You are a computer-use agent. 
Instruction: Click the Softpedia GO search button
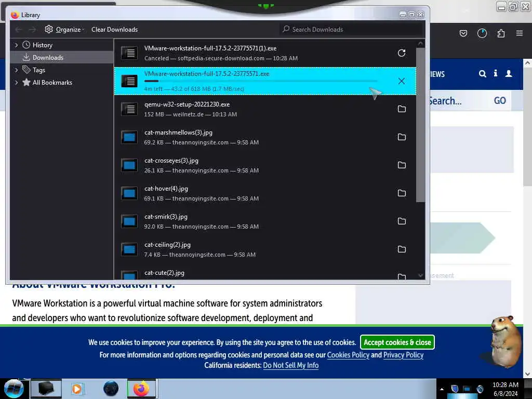coord(499,101)
